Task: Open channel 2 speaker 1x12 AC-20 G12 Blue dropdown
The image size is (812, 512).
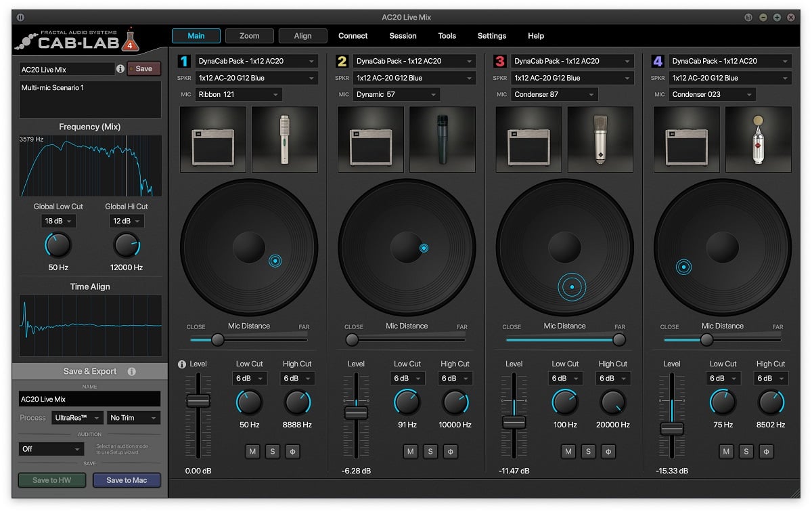Action: click(415, 78)
